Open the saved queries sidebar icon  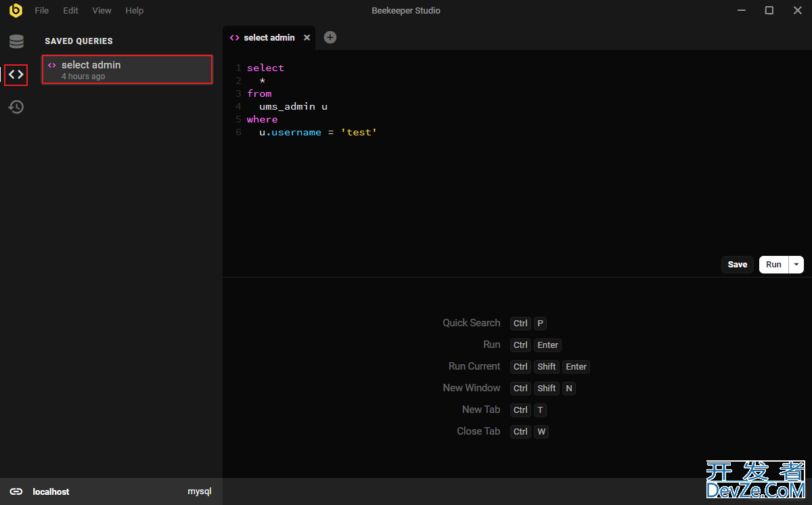point(16,74)
